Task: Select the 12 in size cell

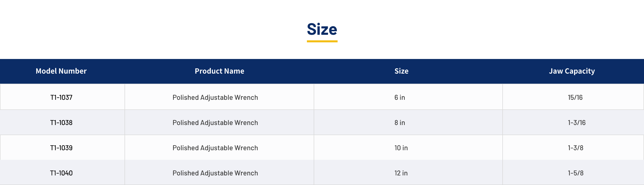Action: tap(401, 173)
